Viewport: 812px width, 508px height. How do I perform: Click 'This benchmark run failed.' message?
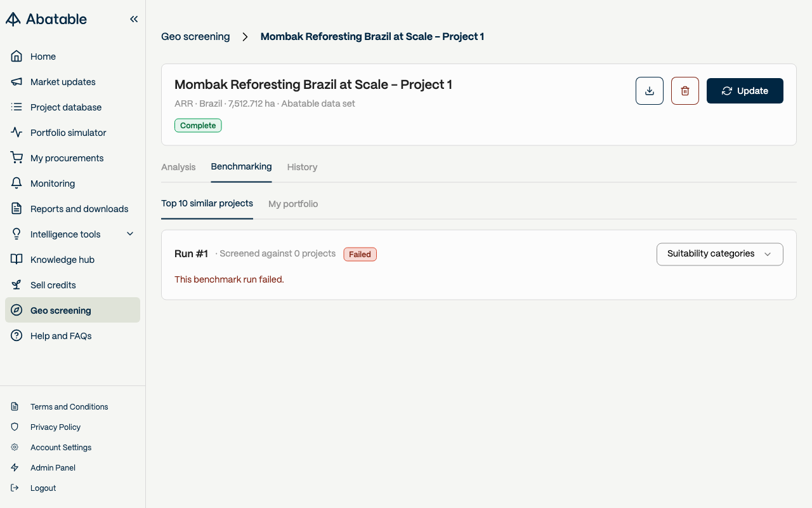229,279
